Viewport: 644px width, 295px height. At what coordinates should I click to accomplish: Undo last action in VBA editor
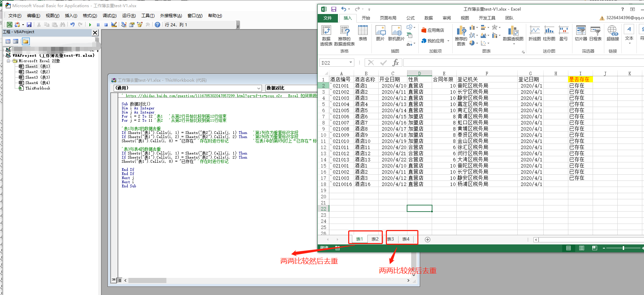tap(73, 25)
